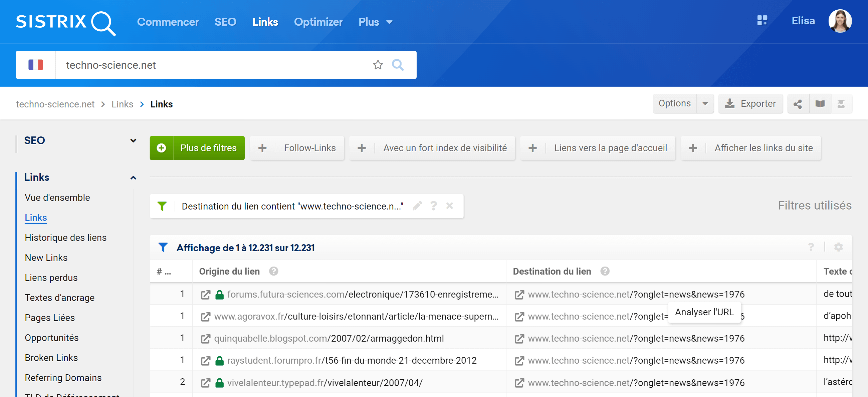Image resolution: width=868 pixels, height=397 pixels.
Task: Click the blue funnel icon in table header
Action: 163,248
